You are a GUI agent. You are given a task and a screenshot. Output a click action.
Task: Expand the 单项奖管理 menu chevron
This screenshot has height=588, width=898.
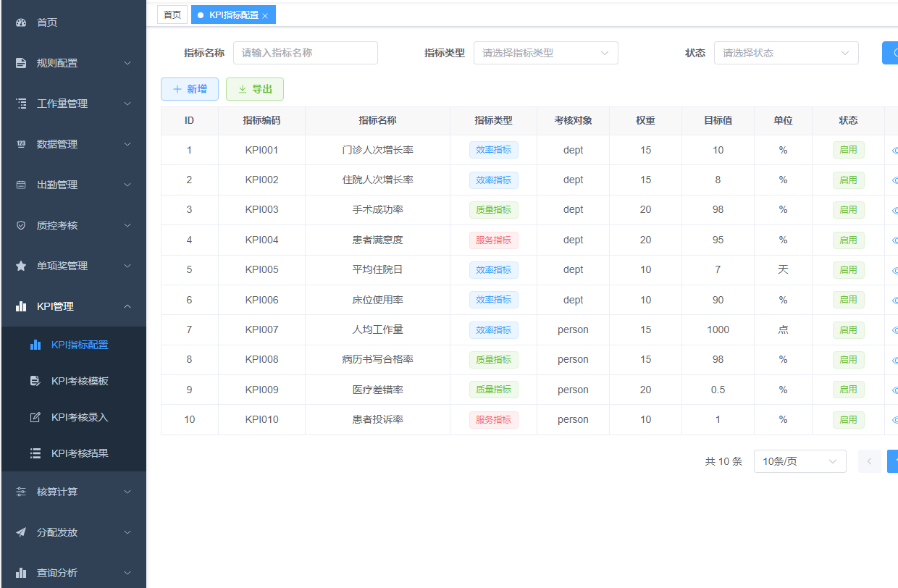(127, 266)
